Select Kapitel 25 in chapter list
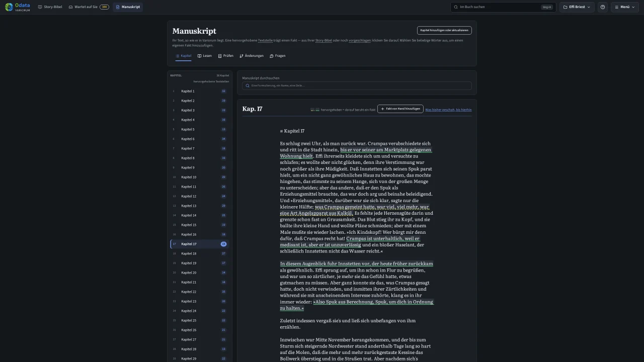 pyautogui.click(x=200, y=320)
